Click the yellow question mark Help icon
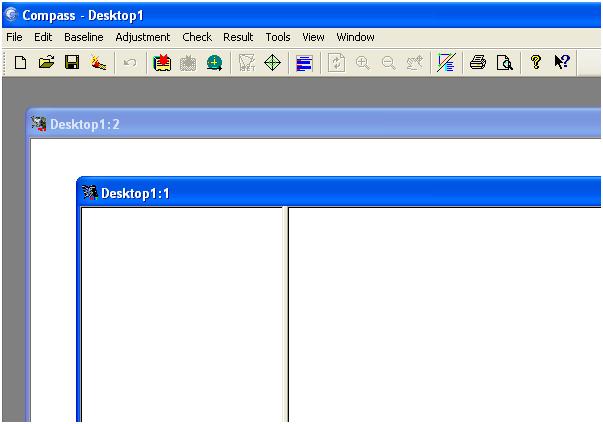Viewport: 603px width, 424px height. 536,63
